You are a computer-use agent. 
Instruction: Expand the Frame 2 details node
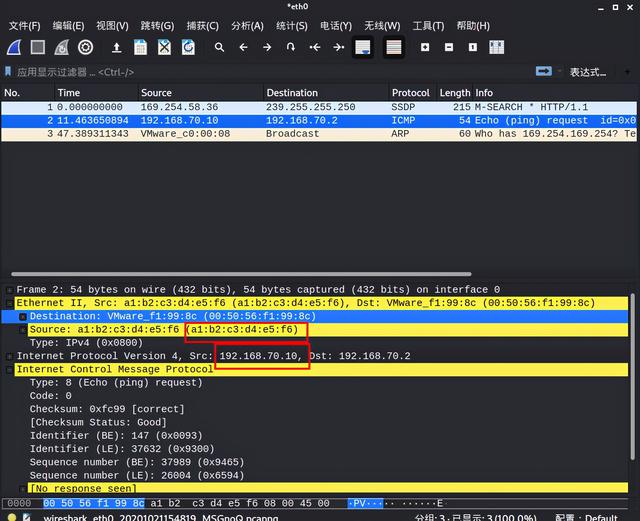pos(9,290)
